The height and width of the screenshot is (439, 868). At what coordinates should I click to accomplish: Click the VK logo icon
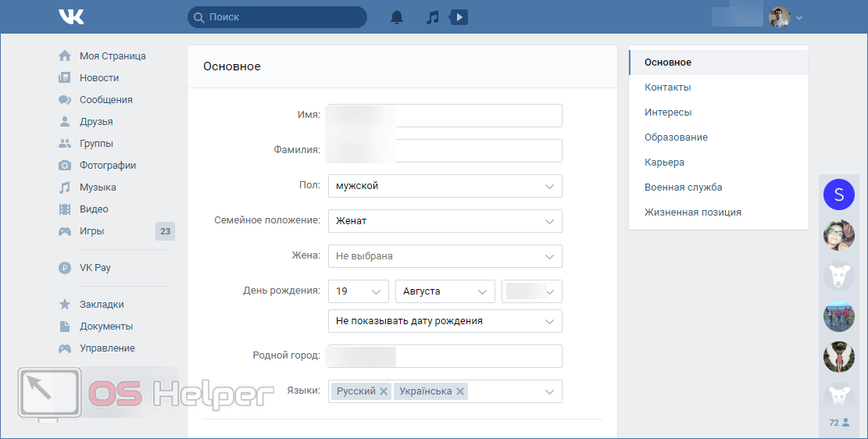70,16
